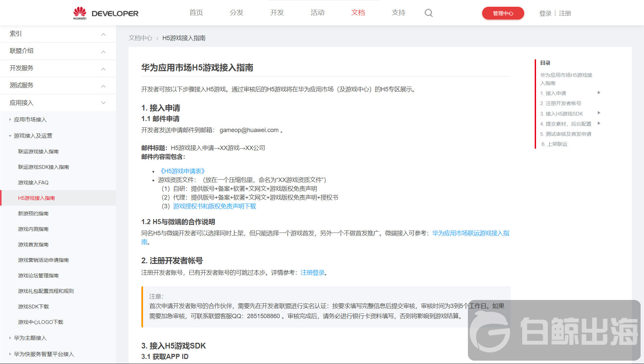Click the 登录 link
644x364 pixels.
[545, 13]
